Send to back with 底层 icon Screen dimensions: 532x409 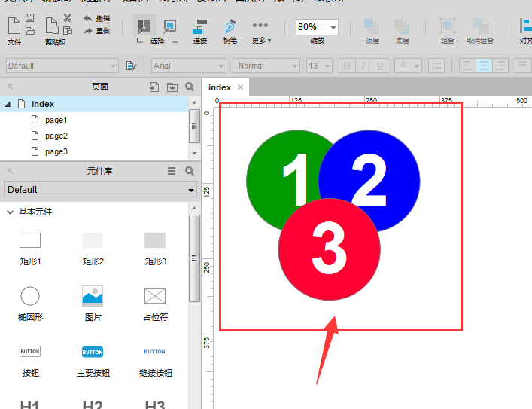coord(403,26)
